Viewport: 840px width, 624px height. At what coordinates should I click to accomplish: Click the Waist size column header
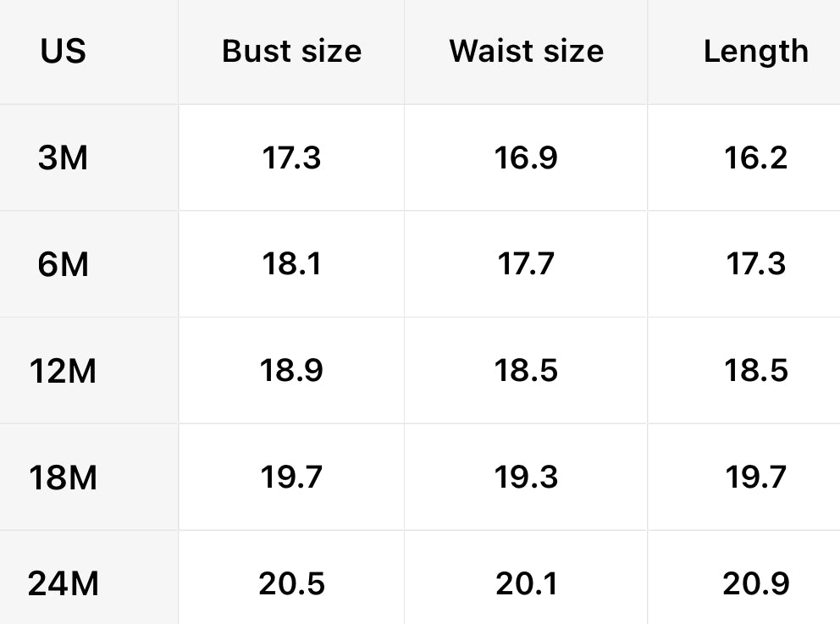click(526, 52)
